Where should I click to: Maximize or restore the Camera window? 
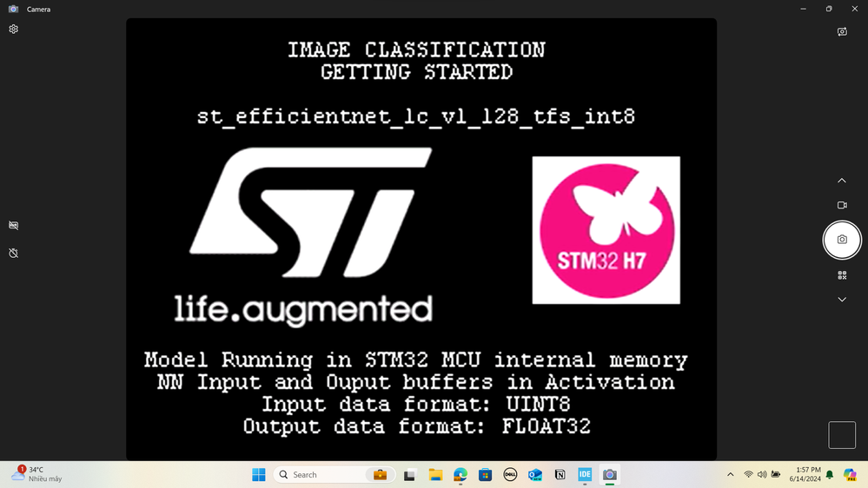coord(829,9)
